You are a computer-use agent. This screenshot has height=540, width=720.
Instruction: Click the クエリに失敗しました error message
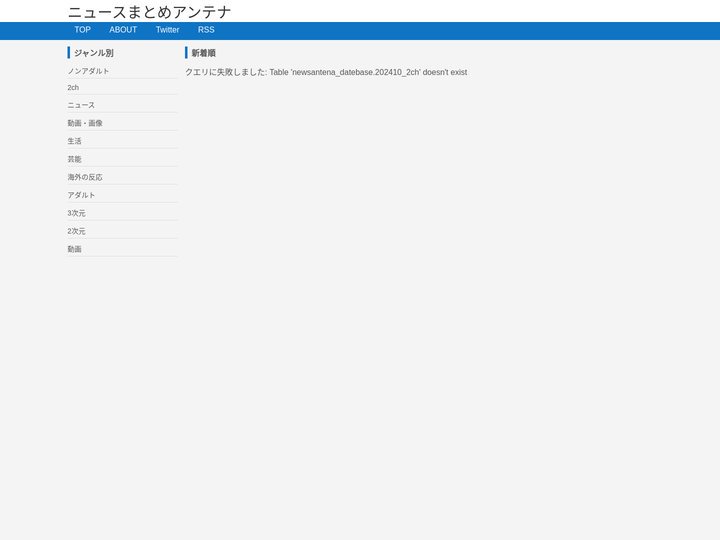click(326, 72)
